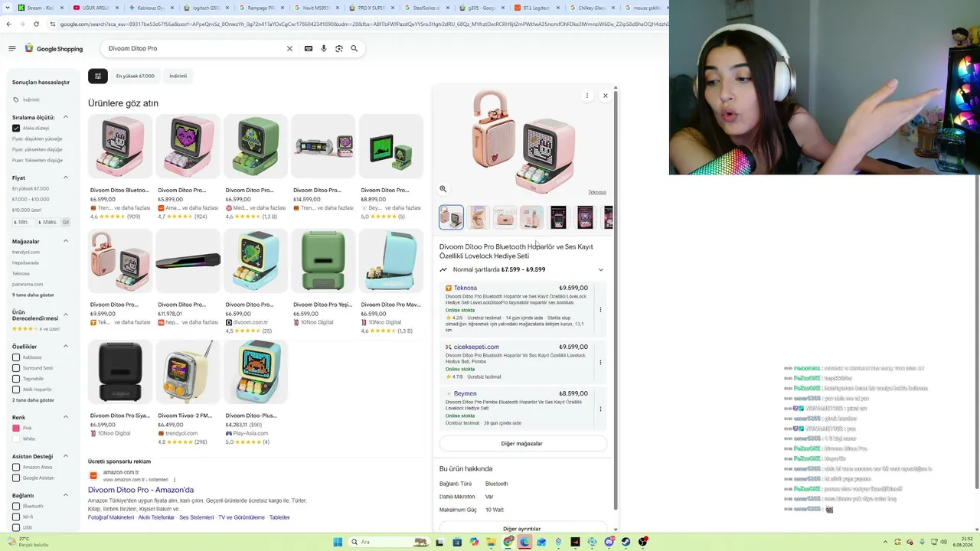The height and width of the screenshot is (551, 980).
Task: Collapse the Renk filter section
Action: [66, 417]
